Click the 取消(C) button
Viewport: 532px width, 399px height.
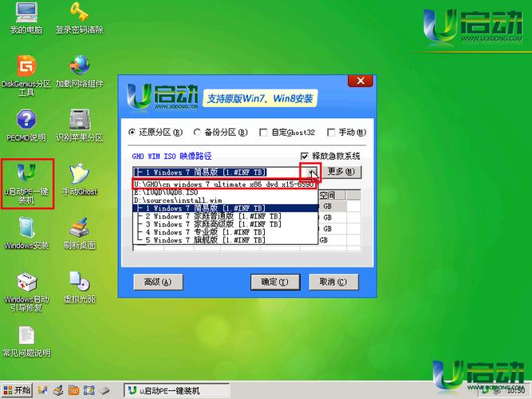point(334,282)
